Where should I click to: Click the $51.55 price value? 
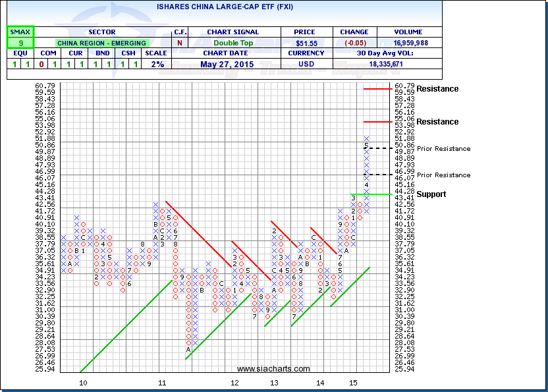coord(308,43)
